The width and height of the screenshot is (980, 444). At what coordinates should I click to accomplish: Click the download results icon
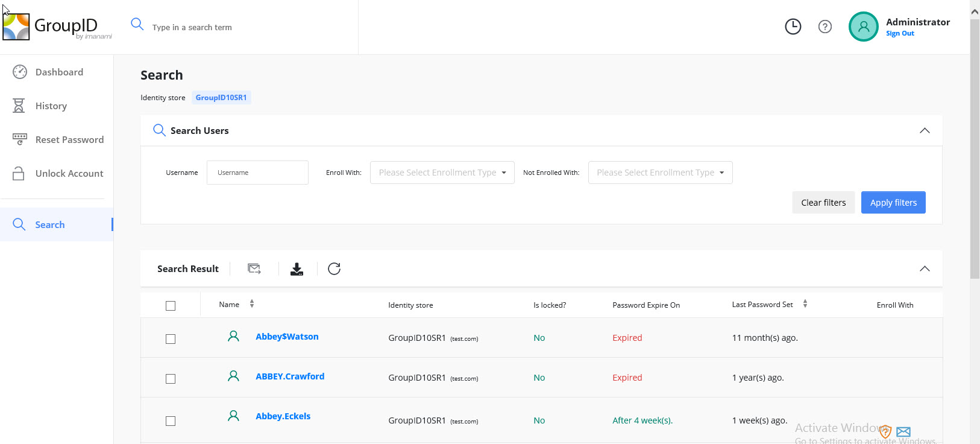tap(297, 269)
